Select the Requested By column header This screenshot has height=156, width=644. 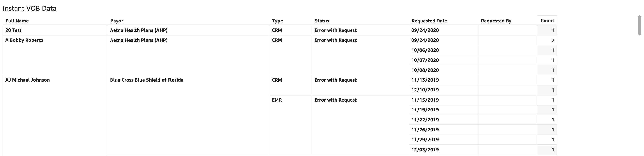[x=496, y=21]
